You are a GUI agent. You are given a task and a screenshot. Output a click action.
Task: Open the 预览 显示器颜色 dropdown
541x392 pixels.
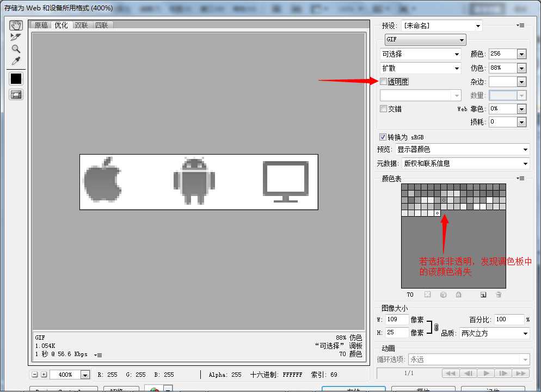(462, 149)
